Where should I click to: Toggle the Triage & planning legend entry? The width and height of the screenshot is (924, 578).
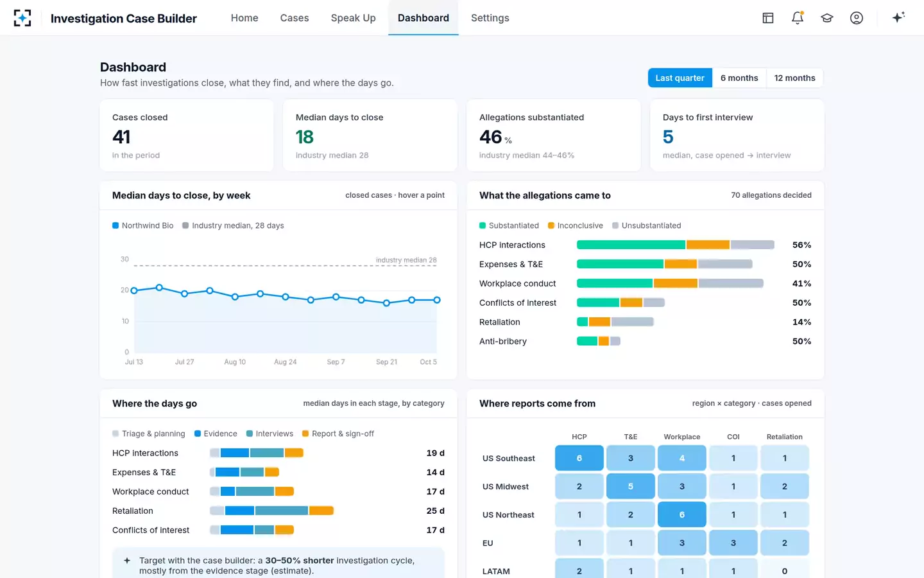pos(148,433)
